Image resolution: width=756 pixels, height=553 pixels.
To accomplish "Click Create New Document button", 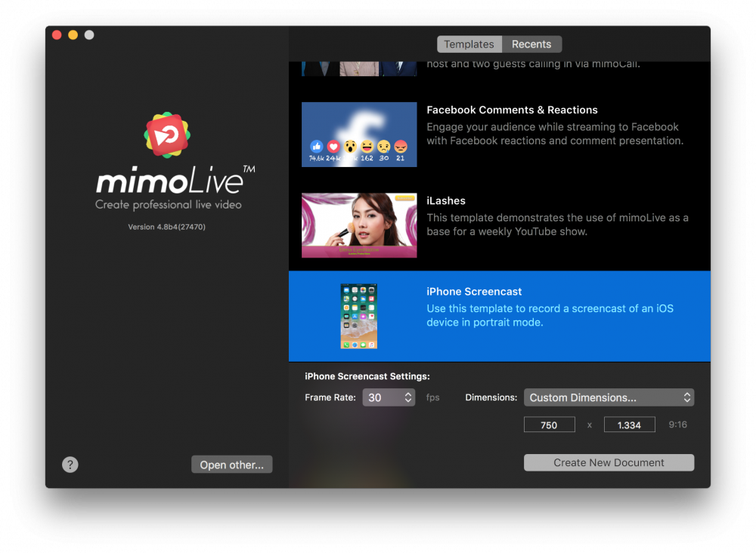I will [x=609, y=462].
